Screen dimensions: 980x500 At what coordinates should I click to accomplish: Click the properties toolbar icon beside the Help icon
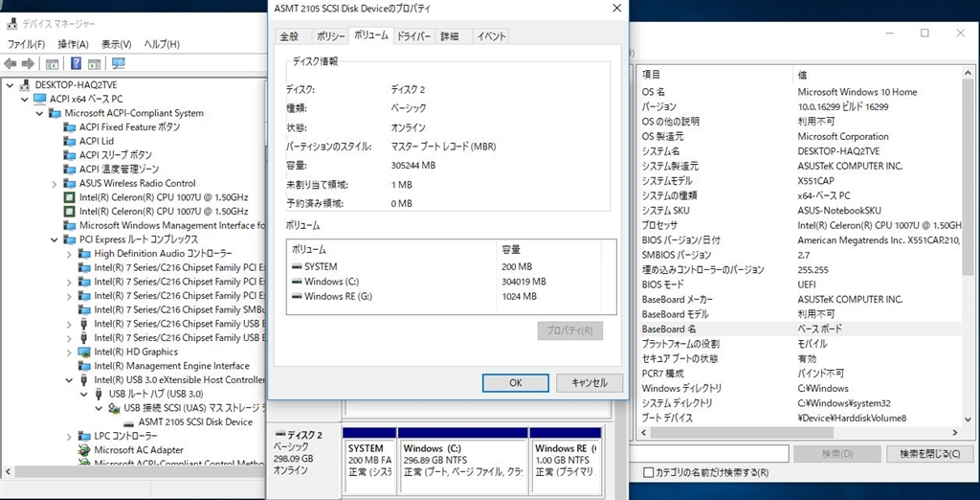pos(94,64)
